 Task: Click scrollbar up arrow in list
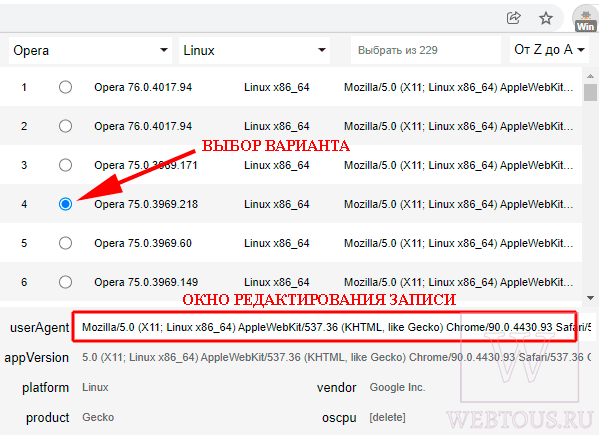590,76
